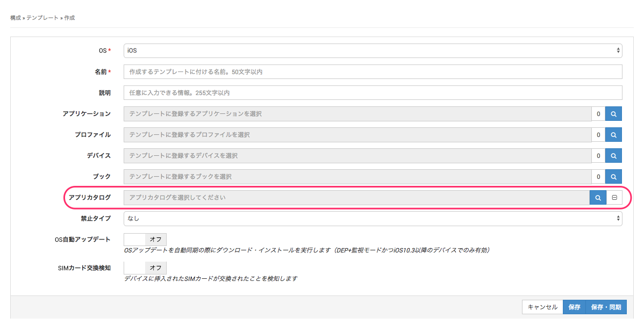Click the search icon for アプリケーション
This screenshot has height=325, width=644.
[613, 114]
